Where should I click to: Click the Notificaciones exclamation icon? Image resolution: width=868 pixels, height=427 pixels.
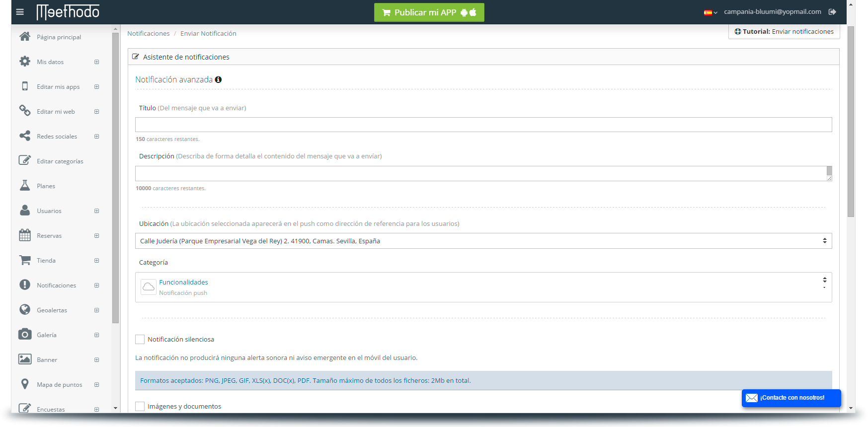[25, 285]
